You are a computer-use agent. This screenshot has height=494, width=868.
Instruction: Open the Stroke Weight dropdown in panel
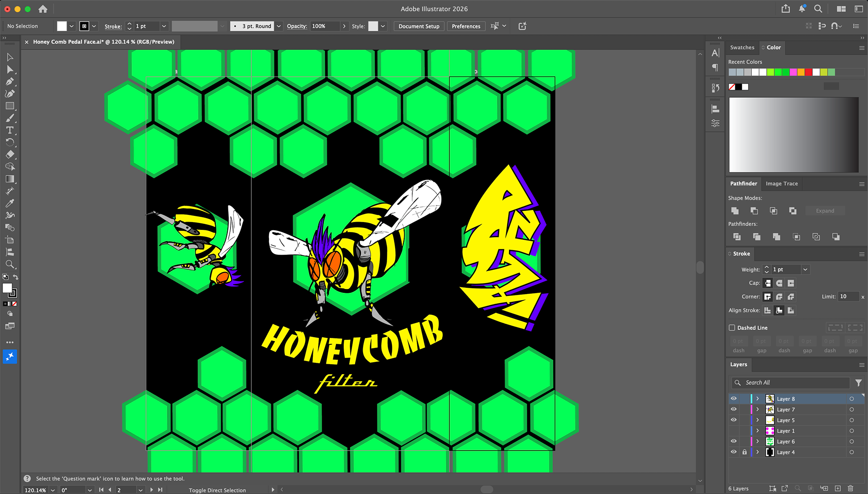point(805,270)
